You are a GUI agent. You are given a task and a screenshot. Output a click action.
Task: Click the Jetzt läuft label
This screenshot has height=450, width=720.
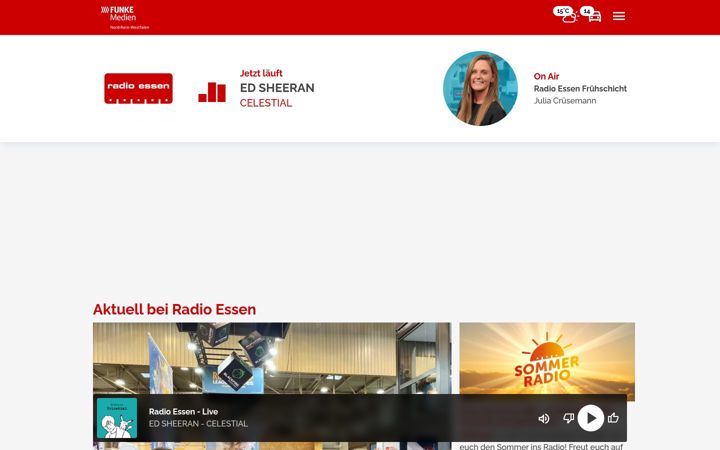[x=261, y=73]
